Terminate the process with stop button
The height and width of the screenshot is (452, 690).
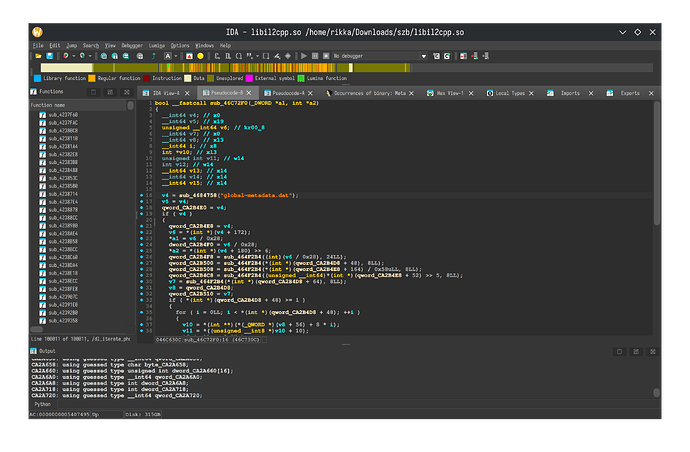pos(326,56)
